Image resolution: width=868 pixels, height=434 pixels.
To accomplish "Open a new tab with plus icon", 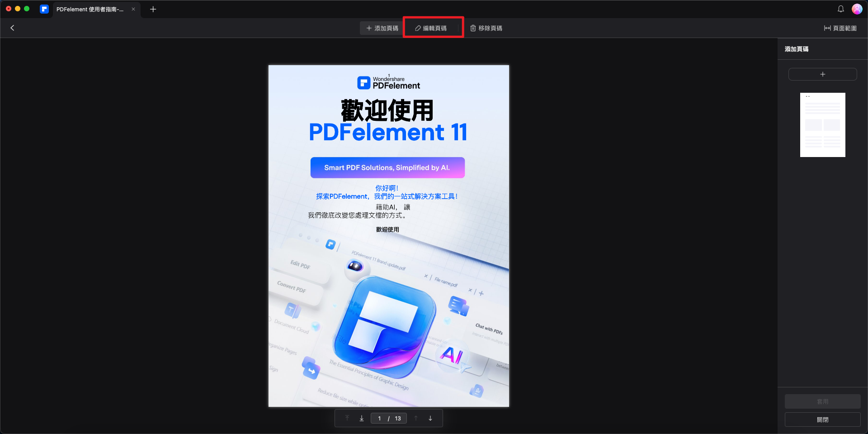I will (x=153, y=9).
